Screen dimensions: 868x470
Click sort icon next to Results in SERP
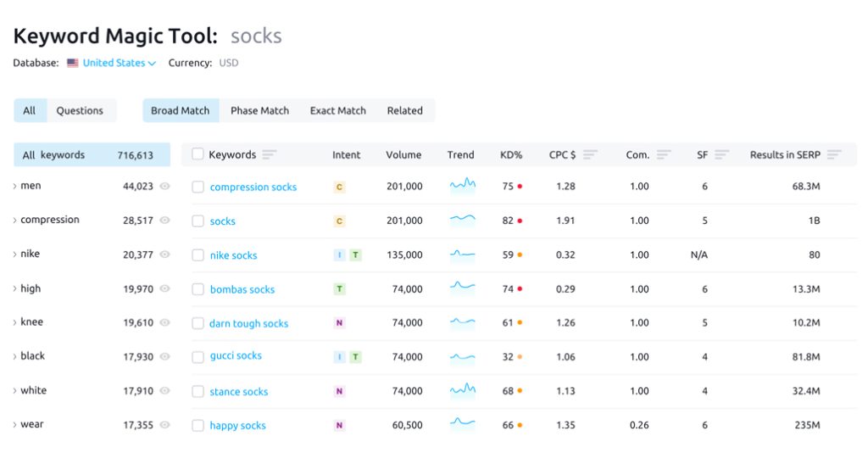834,154
